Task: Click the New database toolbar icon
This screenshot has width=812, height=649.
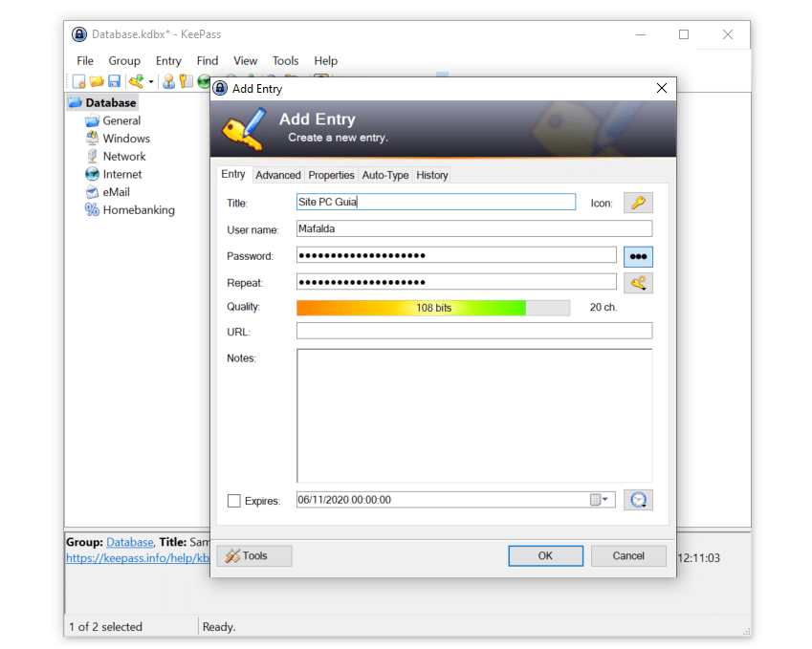Action: point(79,81)
